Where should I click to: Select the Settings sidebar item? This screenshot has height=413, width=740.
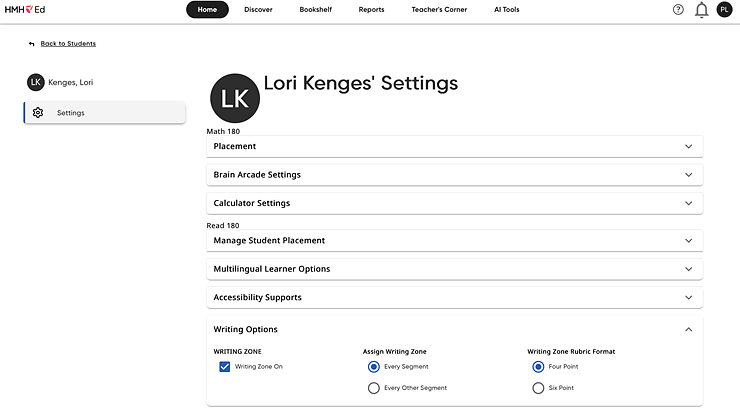105,113
